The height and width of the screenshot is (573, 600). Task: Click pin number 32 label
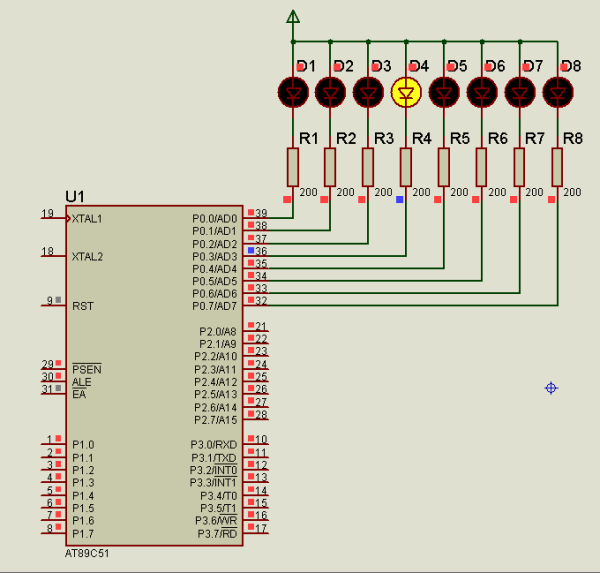point(261,301)
